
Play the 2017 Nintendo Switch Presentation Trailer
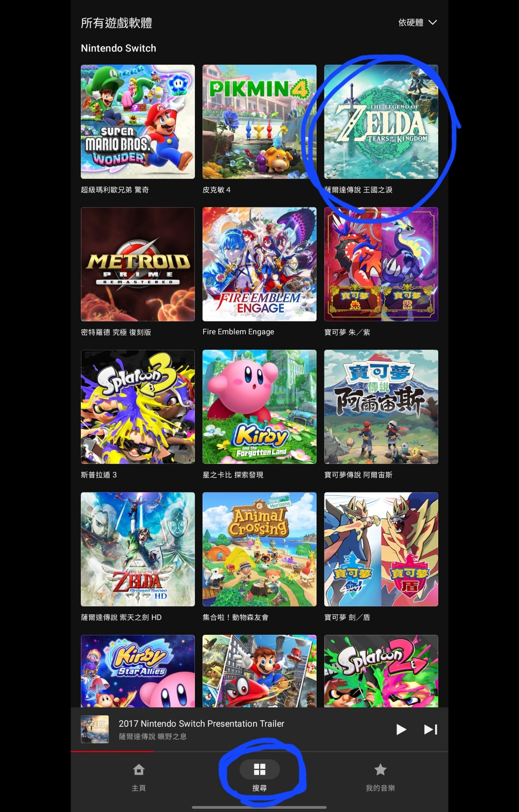coord(401,730)
